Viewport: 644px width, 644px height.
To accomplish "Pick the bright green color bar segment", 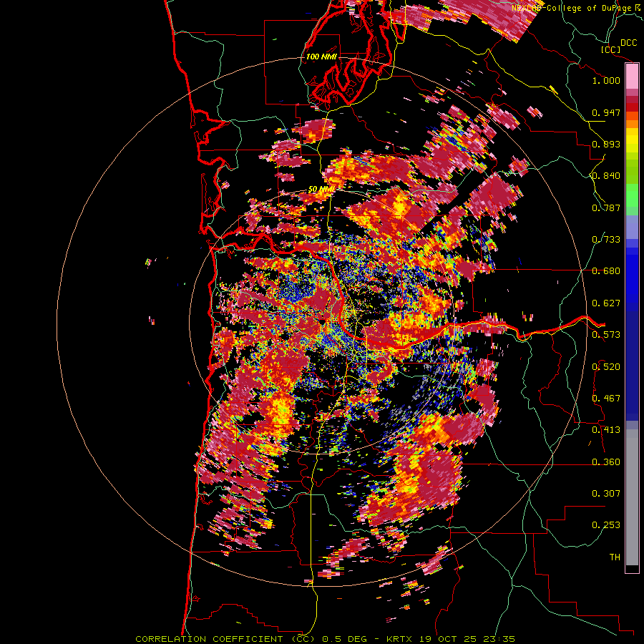I will (632, 195).
